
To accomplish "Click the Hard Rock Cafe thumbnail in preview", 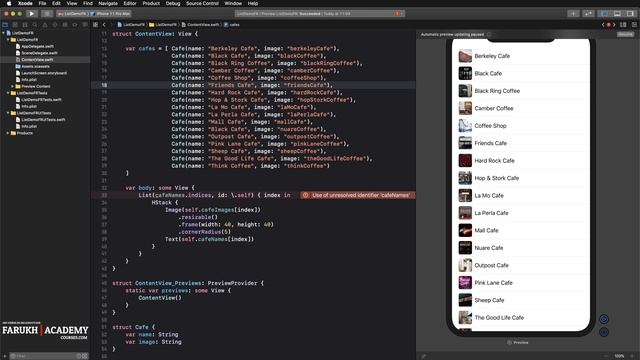I will point(465,160).
